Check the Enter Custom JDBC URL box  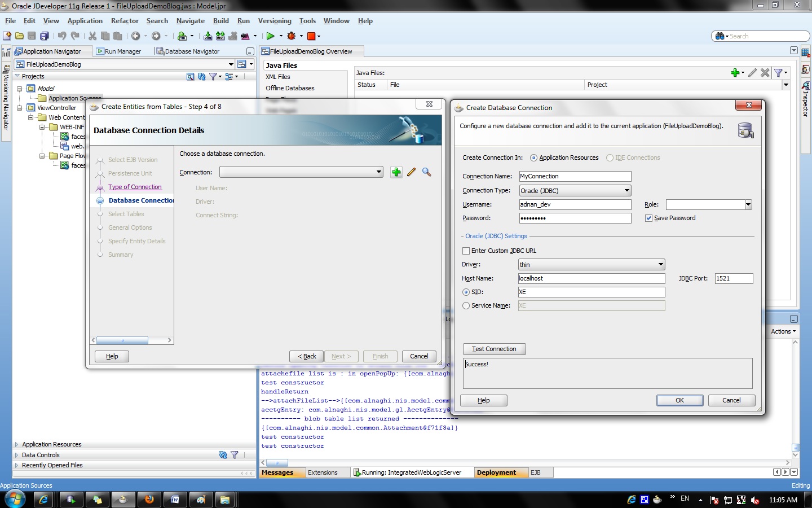click(466, 251)
